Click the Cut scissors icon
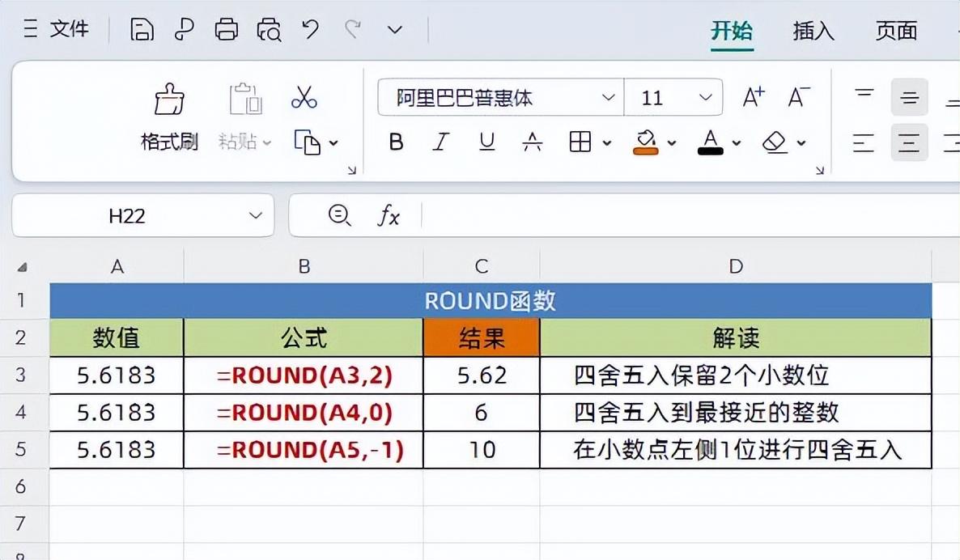Screen dimensions: 960x560 coord(304,98)
